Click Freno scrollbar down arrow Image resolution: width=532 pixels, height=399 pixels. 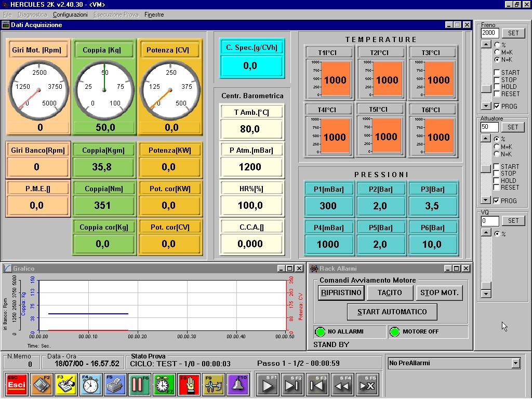(x=486, y=106)
